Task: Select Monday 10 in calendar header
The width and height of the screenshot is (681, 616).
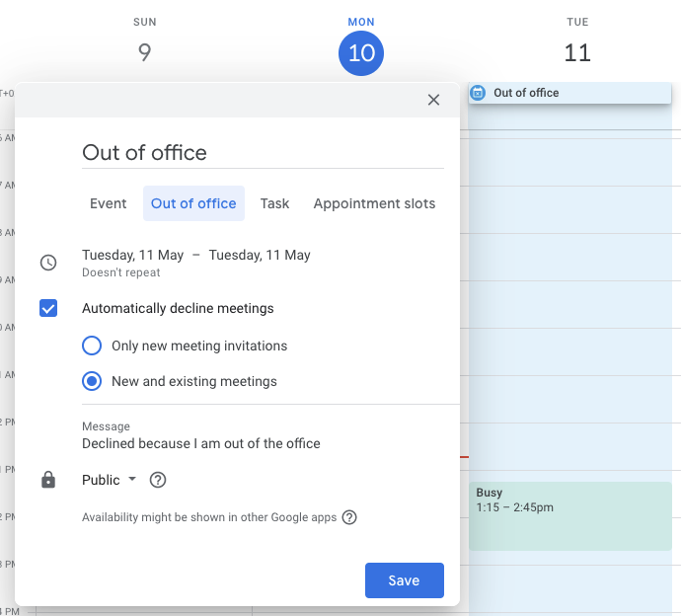Action: click(361, 53)
